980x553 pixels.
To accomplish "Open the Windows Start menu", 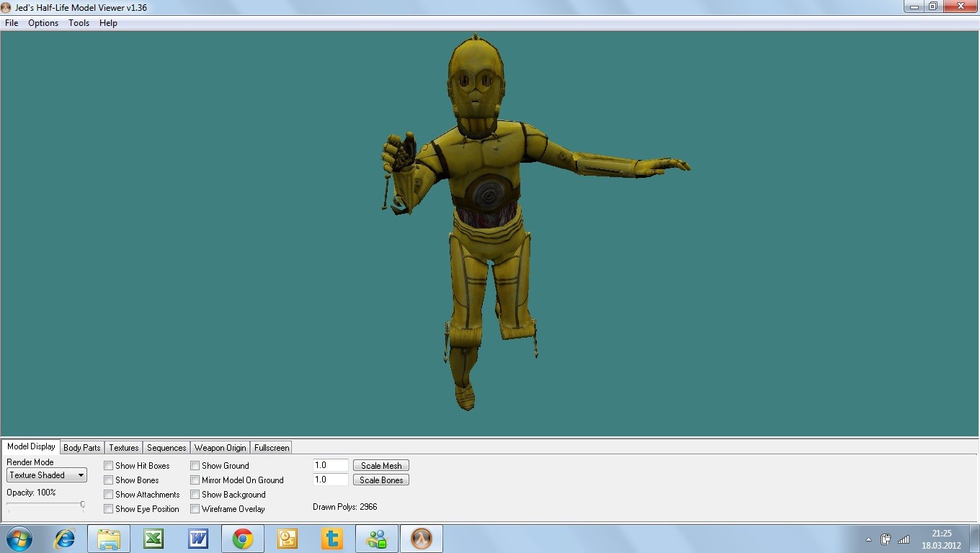I will coord(19,539).
